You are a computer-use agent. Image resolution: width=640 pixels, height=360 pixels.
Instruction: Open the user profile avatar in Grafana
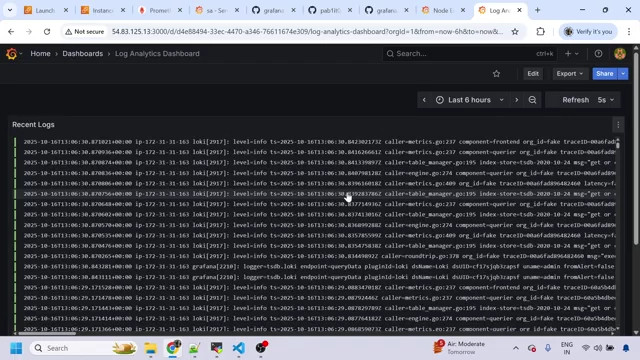tap(620, 53)
